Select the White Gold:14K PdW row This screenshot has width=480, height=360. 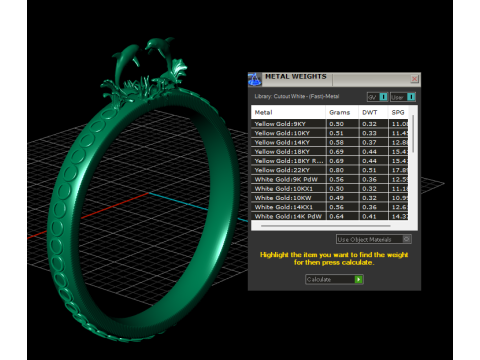329,216
